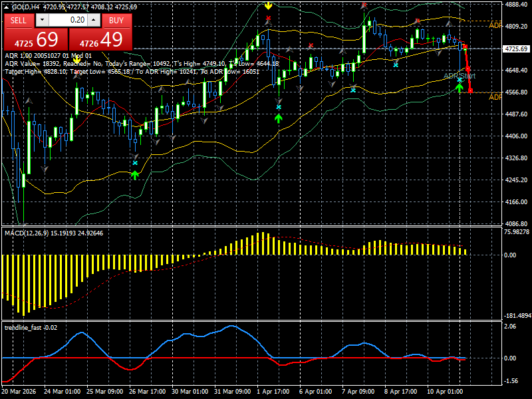Image resolution: width=532 pixels, height=399 pixels.
Task: Click the top red square marker at the current price
Action: coord(465,47)
